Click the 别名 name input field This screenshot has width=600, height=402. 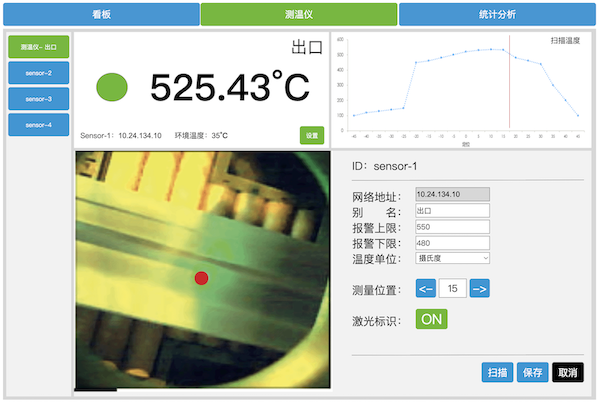(x=452, y=211)
